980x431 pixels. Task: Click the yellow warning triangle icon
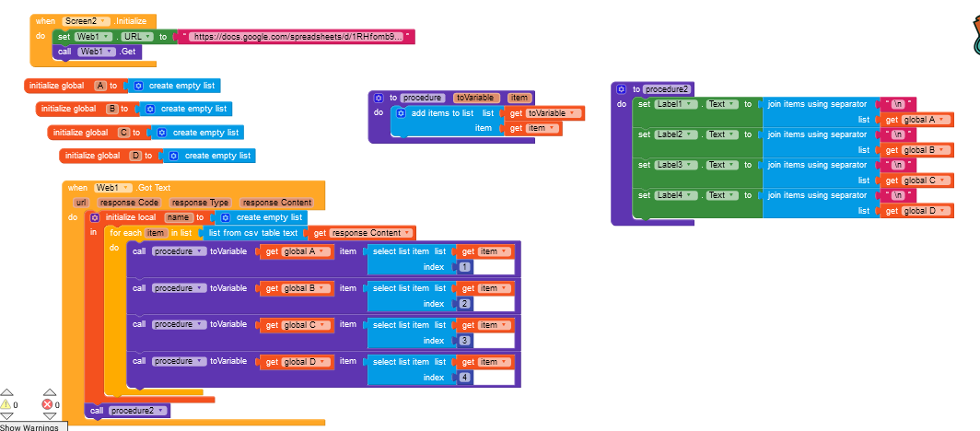[x=6, y=405]
